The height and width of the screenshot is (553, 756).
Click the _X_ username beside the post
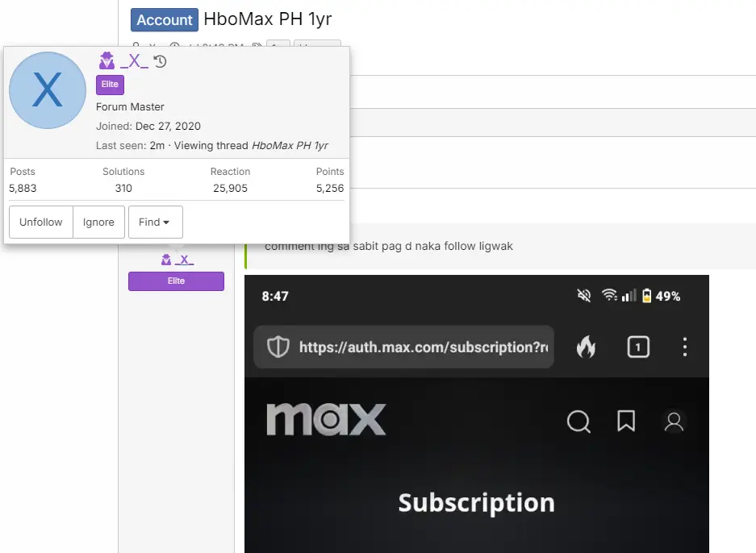pyautogui.click(x=184, y=260)
